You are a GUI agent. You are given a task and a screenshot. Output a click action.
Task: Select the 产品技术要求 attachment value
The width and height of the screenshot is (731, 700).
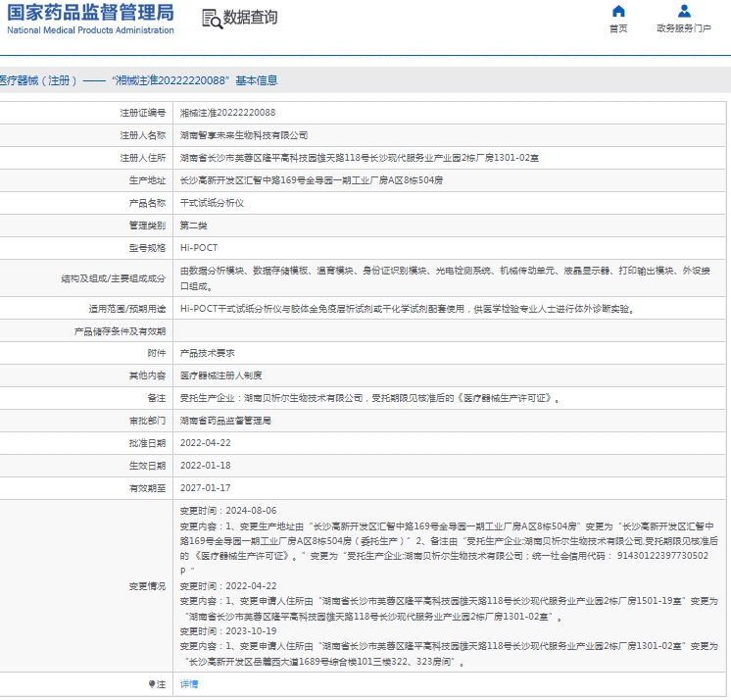208,353
